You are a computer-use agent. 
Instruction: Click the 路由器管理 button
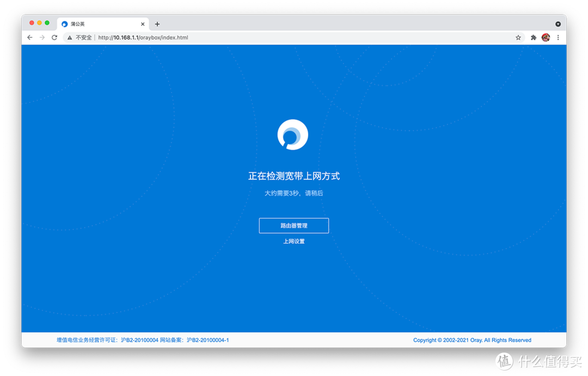tap(294, 226)
